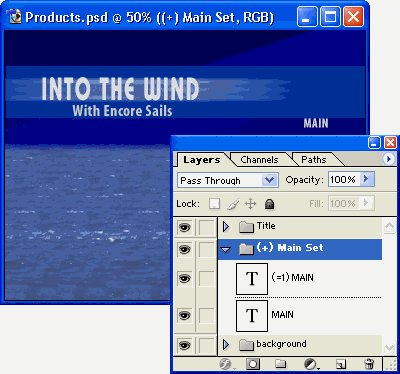Click the Photoshop document icon in title bar
The height and width of the screenshot is (374, 400).
click(13, 16)
